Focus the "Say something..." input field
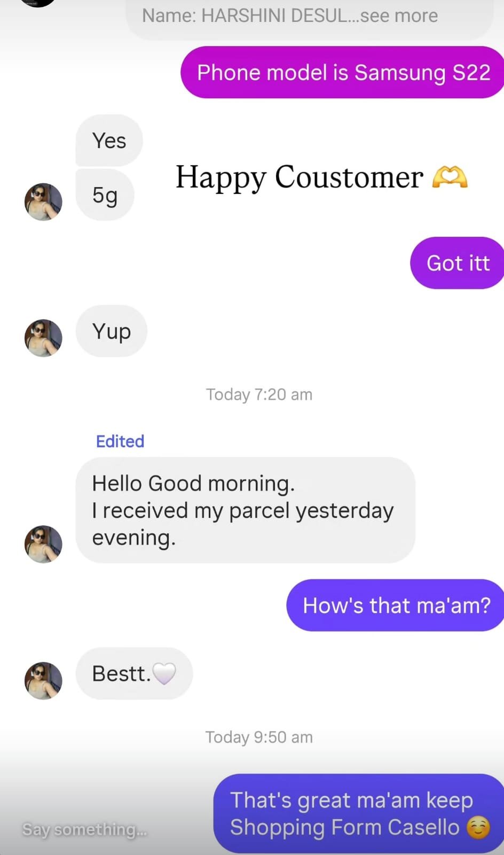This screenshot has width=504, height=855. (84, 829)
